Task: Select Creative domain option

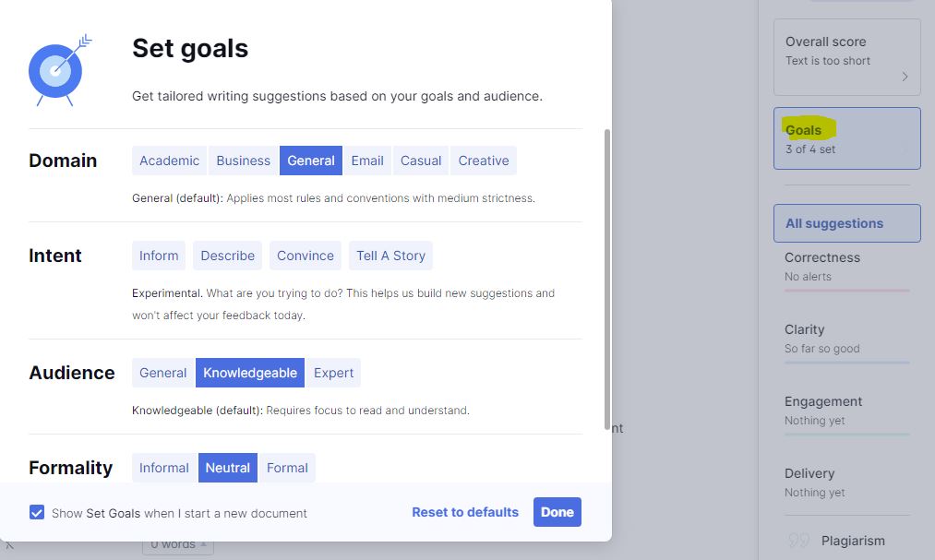Action: [x=484, y=161]
